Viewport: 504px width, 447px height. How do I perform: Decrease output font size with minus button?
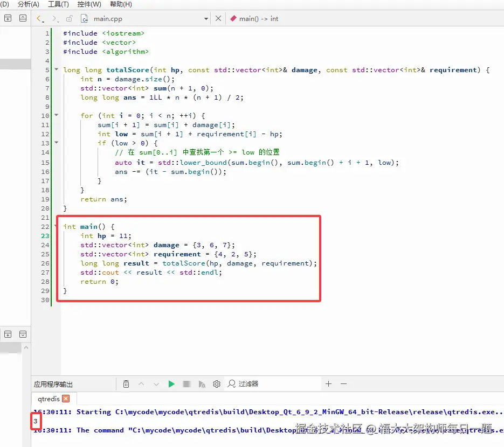(x=343, y=384)
